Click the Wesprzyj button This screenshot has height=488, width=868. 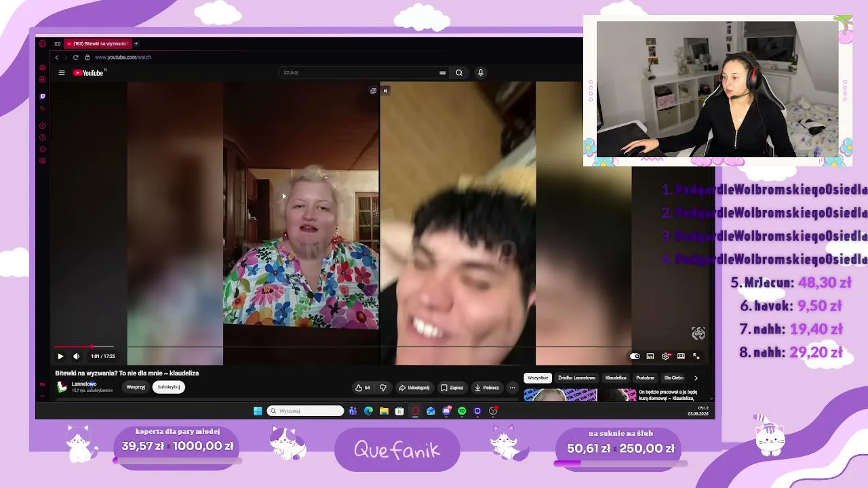coord(136,387)
